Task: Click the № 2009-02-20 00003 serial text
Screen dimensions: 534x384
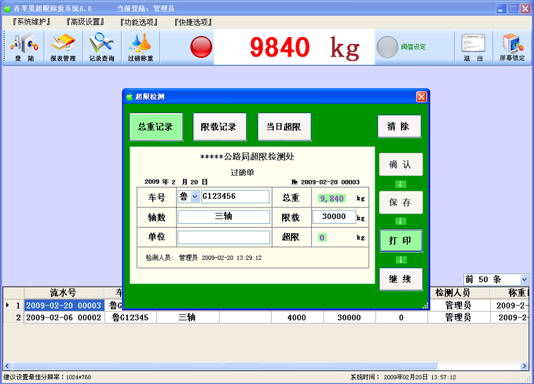Action: [x=326, y=182]
